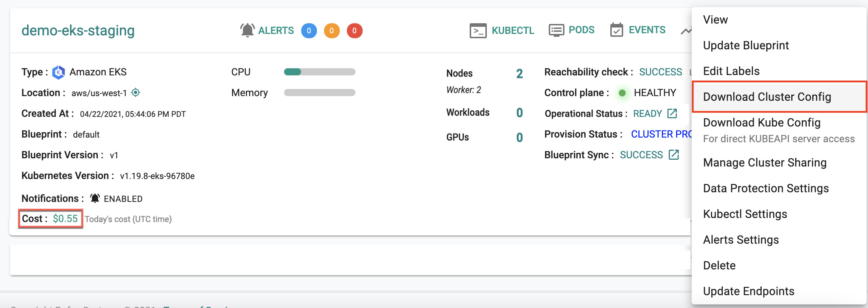Open the PODS view

coord(581,30)
